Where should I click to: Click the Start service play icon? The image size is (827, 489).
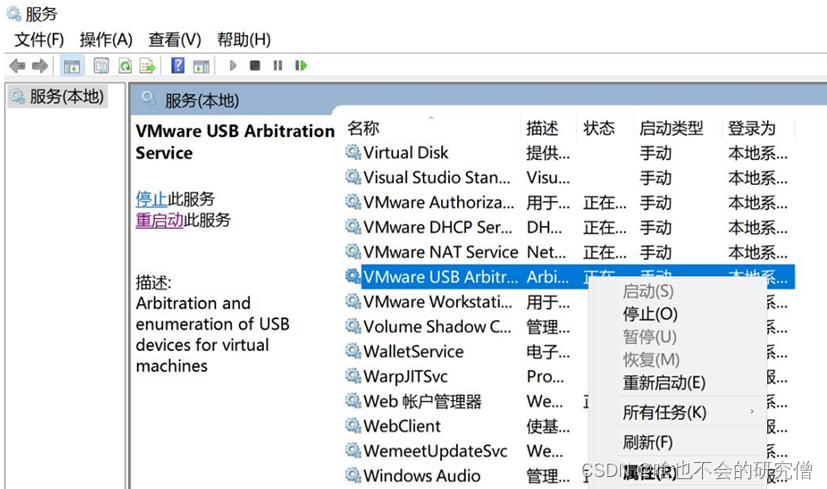click(233, 65)
